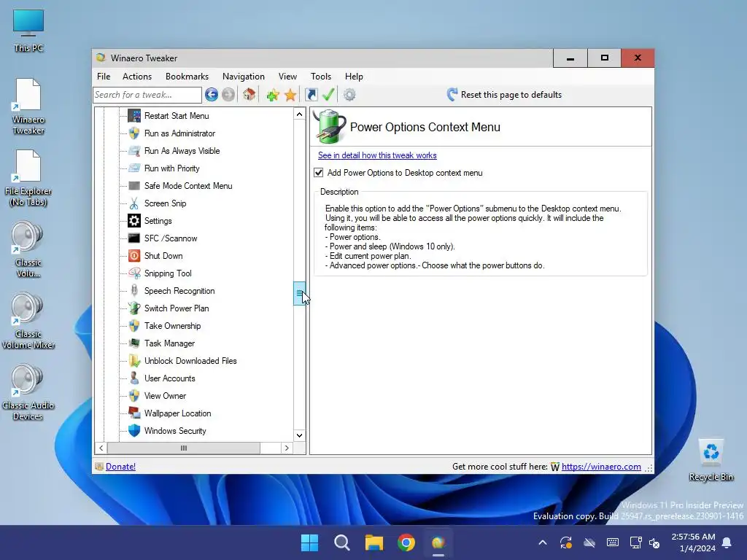Focus the Search for a tweak field
The width and height of the screenshot is (747, 560).
(x=147, y=95)
